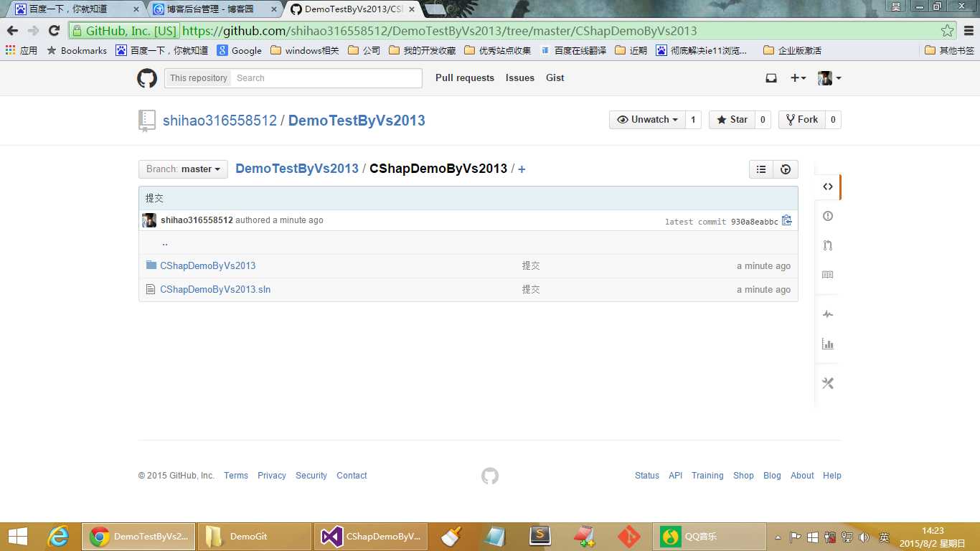Open the Contact footer link
The height and width of the screenshot is (551, 980).
coord(352,476)
